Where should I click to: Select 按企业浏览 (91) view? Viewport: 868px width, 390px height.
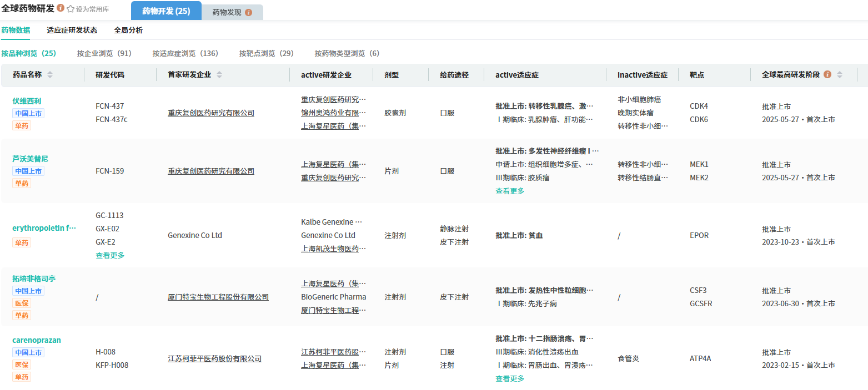coord(104,53)
